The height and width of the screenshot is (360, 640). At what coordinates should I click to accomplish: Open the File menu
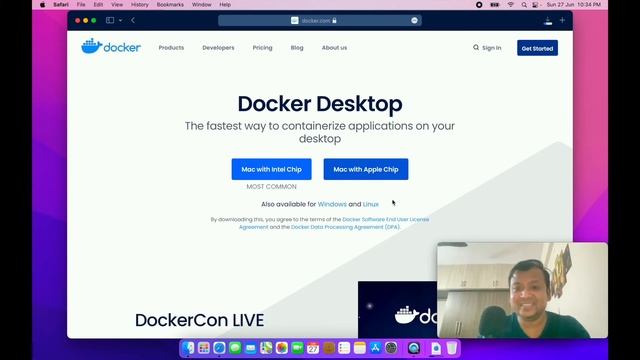click(x=81, y=4)
